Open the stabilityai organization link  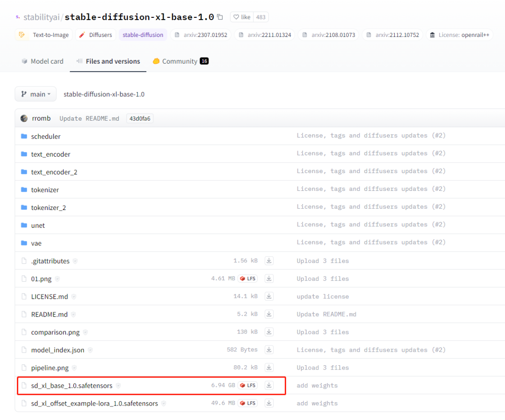[x=42, y=17]
